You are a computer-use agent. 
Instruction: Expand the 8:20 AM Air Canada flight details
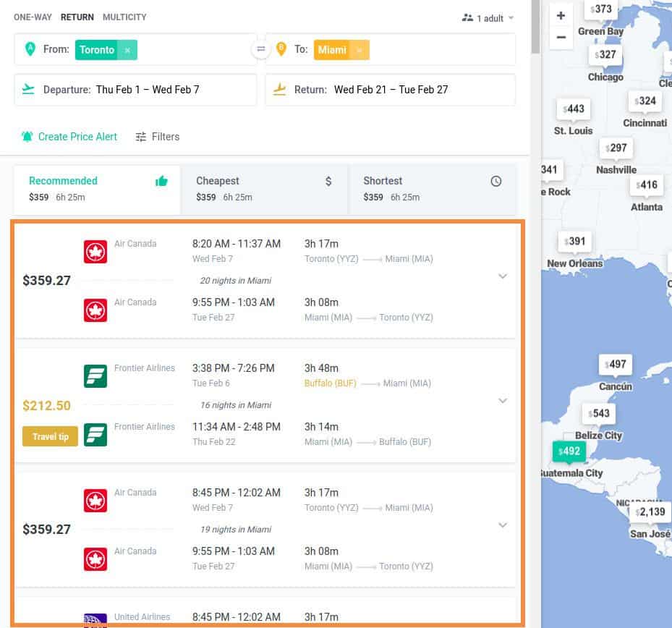click(x=503, y=276)
